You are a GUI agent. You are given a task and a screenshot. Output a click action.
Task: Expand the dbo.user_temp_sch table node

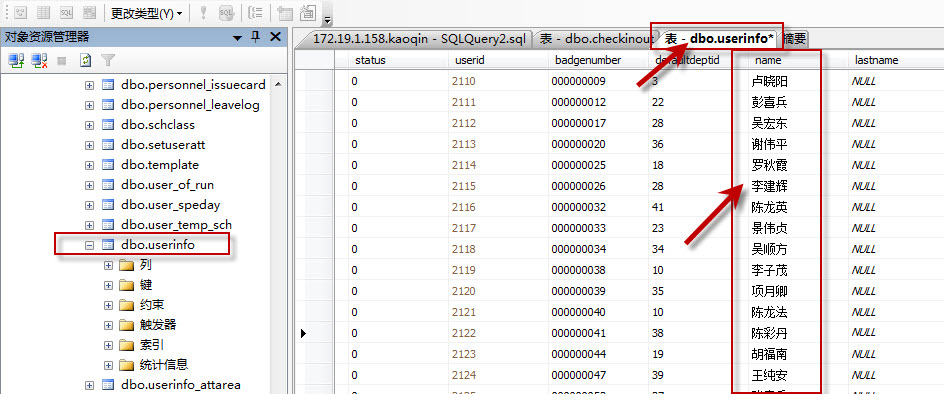coord(90,225)
